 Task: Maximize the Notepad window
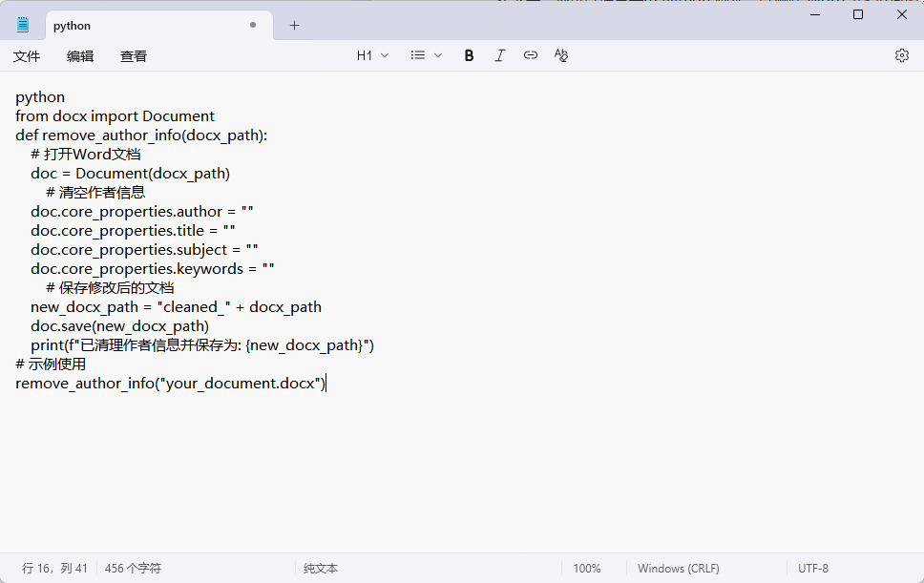858,14
